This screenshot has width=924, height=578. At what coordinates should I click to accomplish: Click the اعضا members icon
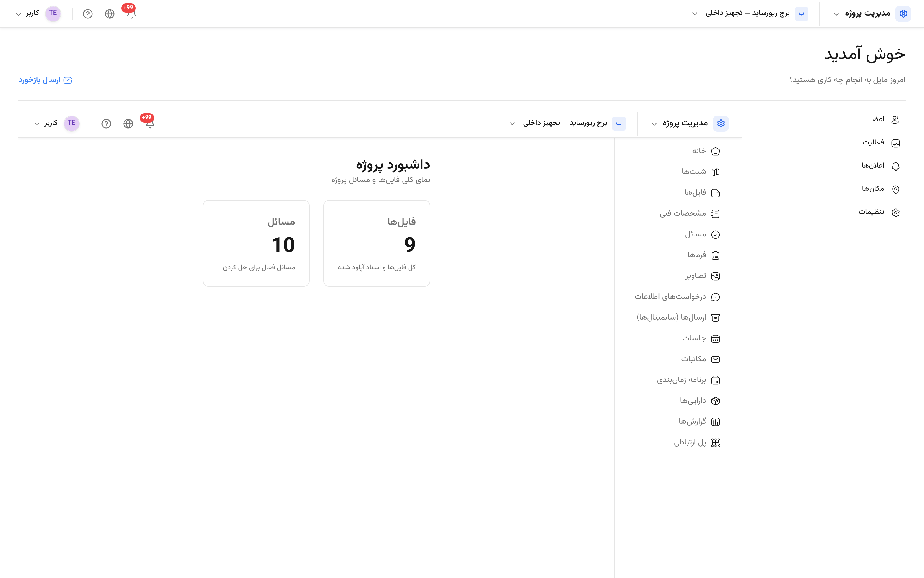click(x=895, y=120)
